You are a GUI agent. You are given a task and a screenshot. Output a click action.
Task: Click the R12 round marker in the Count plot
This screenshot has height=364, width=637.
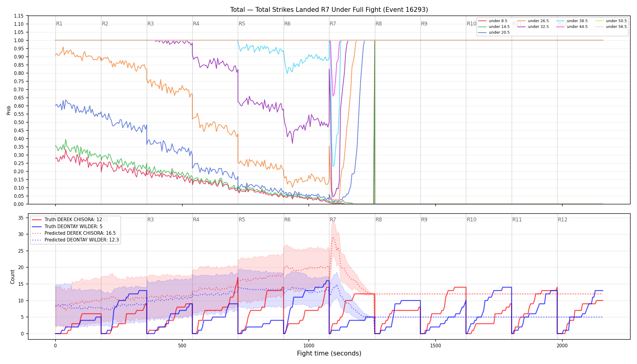(x=563, y=220)
